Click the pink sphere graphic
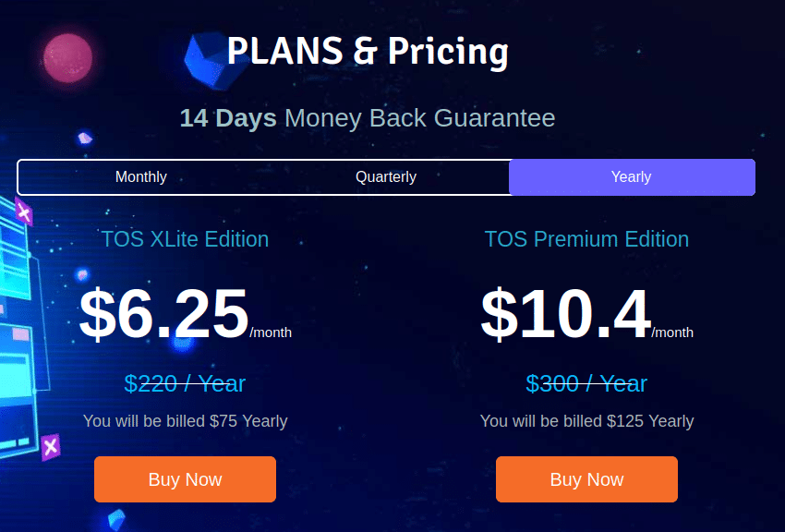 tap(67, 57)
